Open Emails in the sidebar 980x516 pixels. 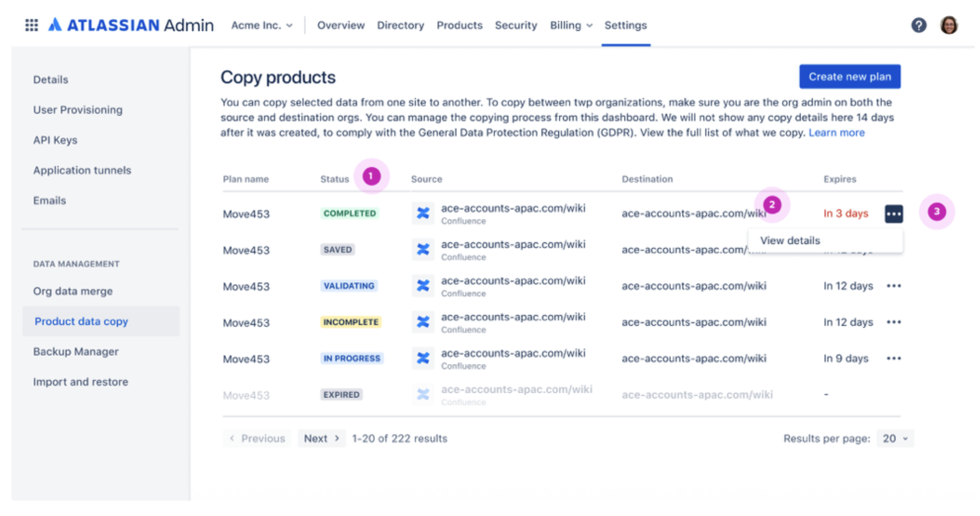click(x=50, y=201)
